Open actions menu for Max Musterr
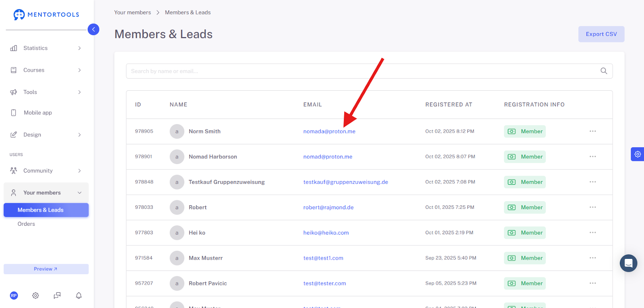This screenshot has width=644, height=308. pyautogui.click(x=593, y=258)
